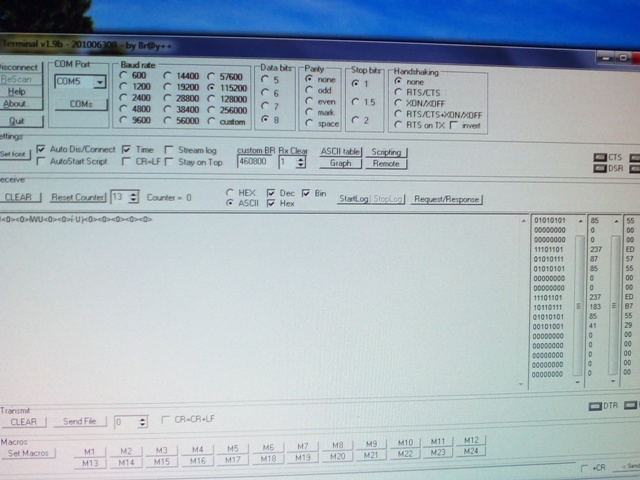640x480 pixels.
Task: Click the ReScan button
Action: [x=19, y=80]
